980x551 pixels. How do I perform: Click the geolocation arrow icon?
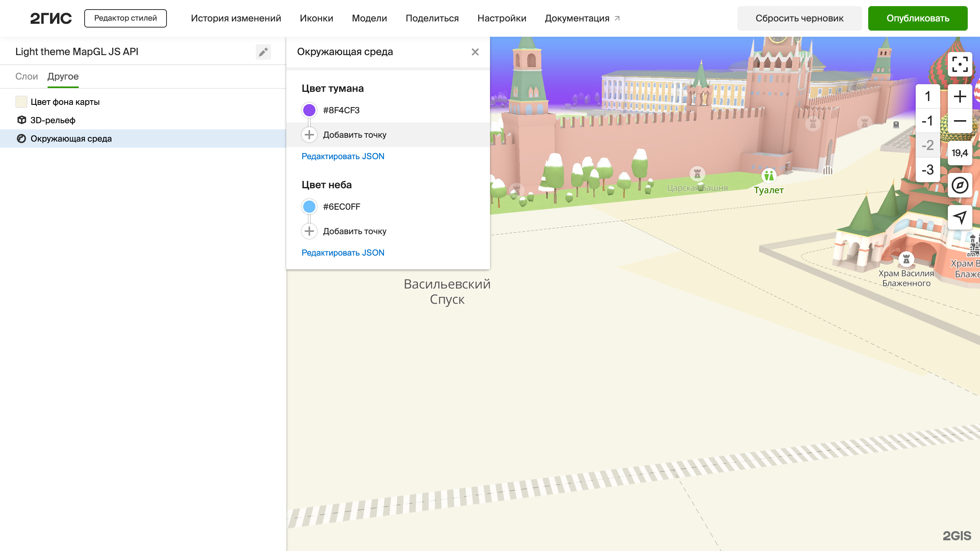960,217
